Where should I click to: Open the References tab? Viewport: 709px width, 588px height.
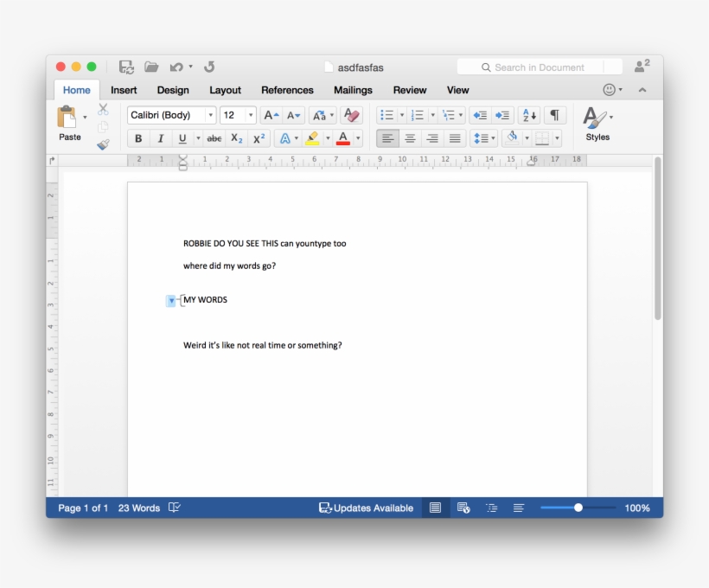(287, 90)
